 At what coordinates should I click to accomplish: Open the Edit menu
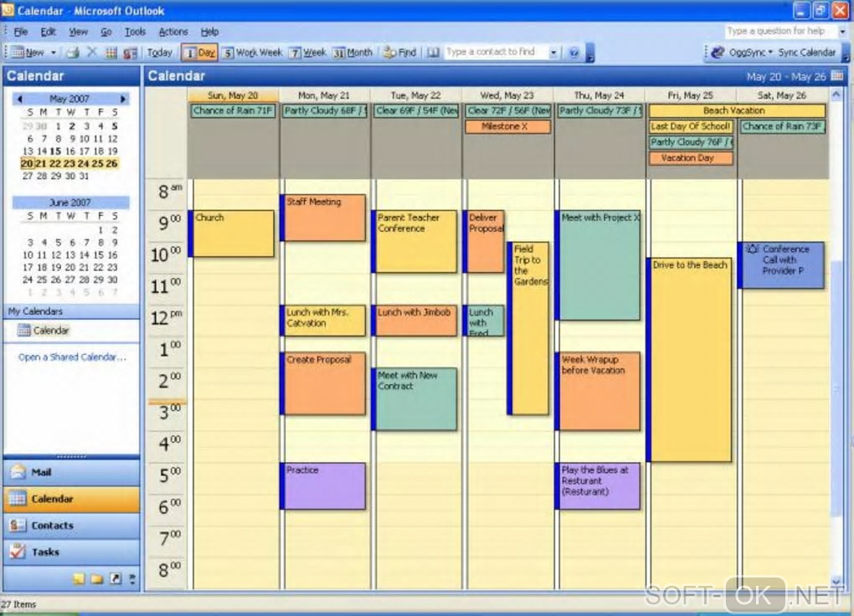point(48,32)
